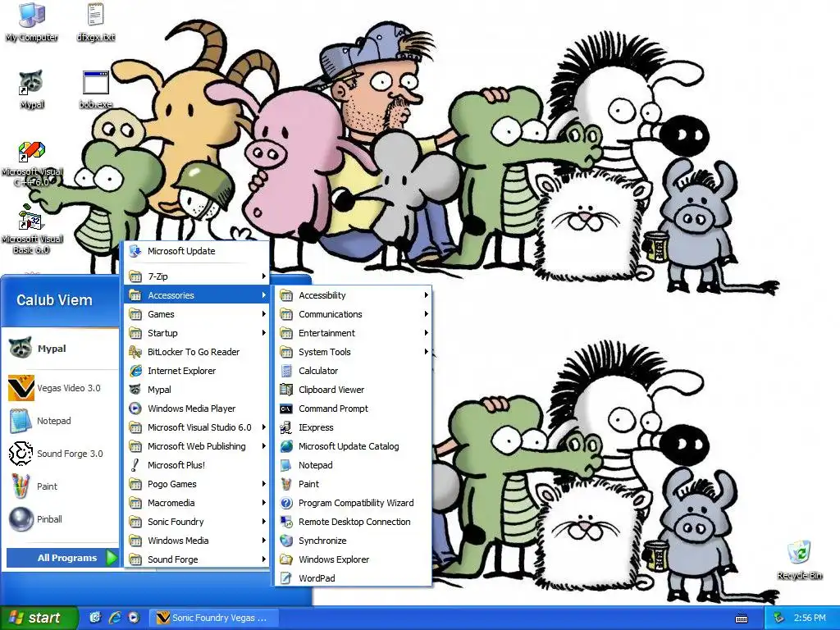Image resolution: width=840 pixels, height=630 pixels.
Task: Click Show Desktop quick launch icon
Action: point(95,618)
